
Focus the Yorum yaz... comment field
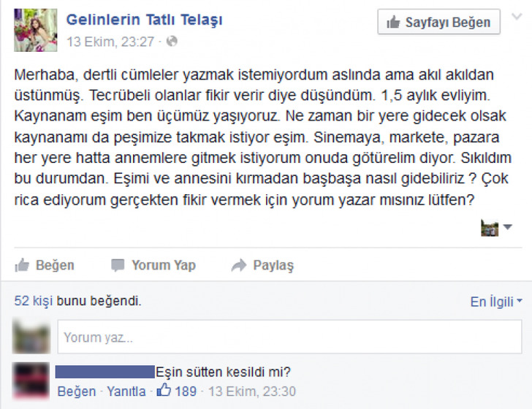289,337
